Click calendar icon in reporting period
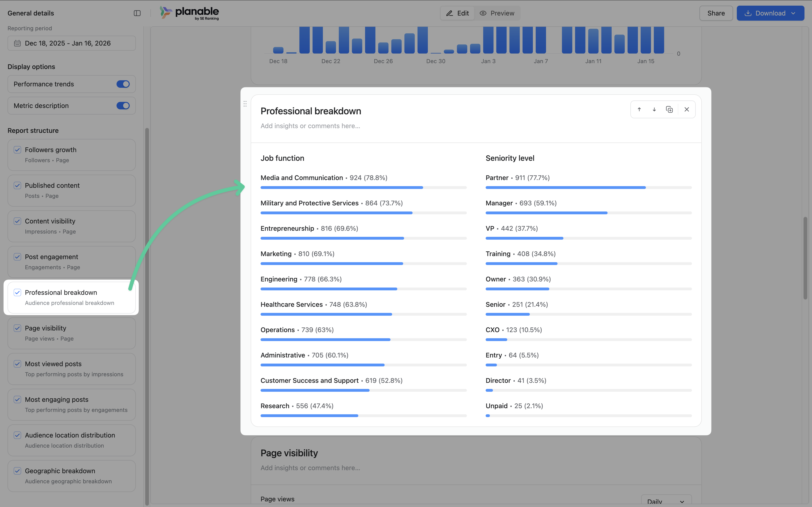812x507 pixels. (17, 43)
